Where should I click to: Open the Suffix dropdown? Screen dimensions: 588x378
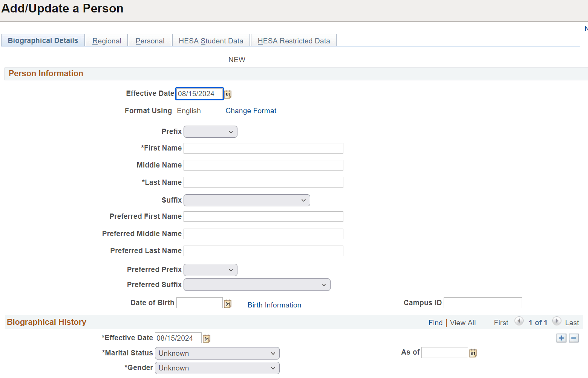pyautogui.click(x=247, y=200)
